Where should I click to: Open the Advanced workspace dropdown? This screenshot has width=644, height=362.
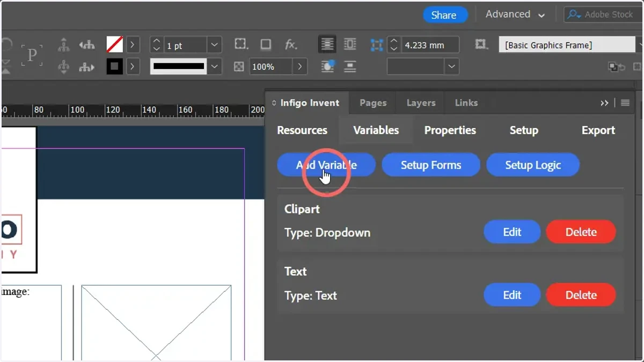coord(515,14)
